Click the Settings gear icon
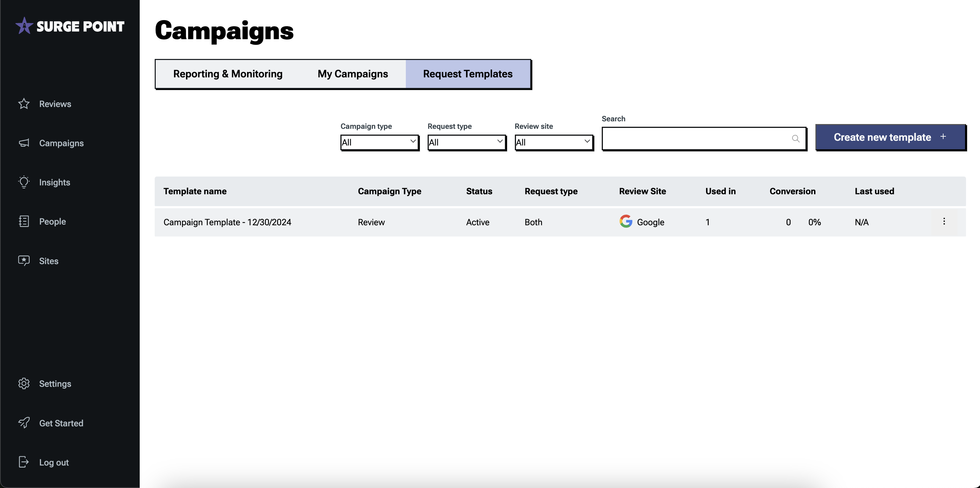980x488 pixels. tap(24, 383)
